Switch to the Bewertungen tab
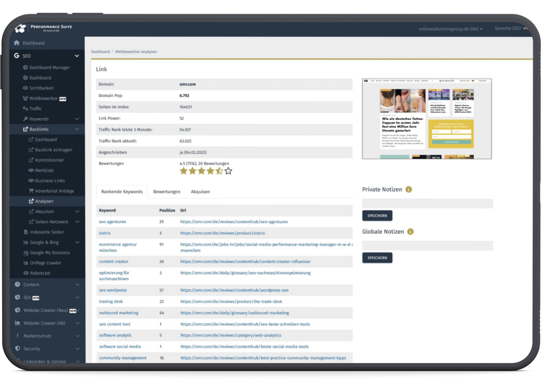Viewport: 543px width, 392px height. pyautogui.click(x=167, y=192)
